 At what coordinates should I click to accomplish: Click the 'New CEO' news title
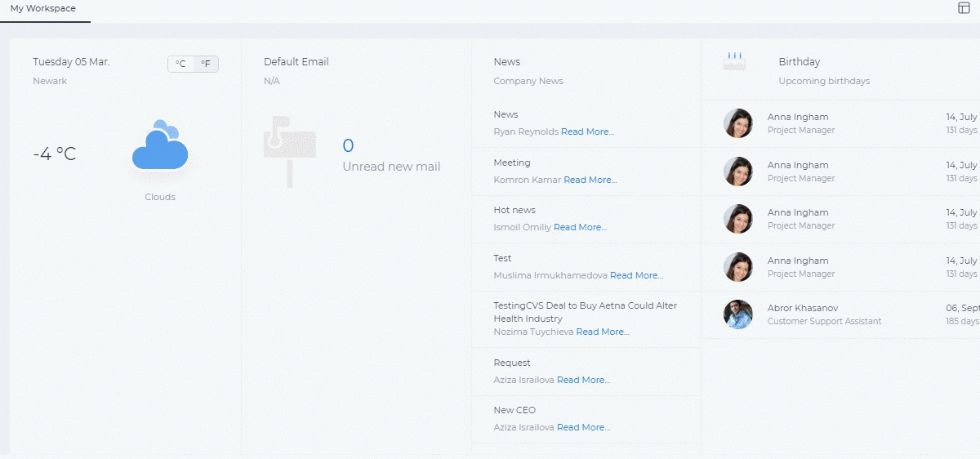514,410
